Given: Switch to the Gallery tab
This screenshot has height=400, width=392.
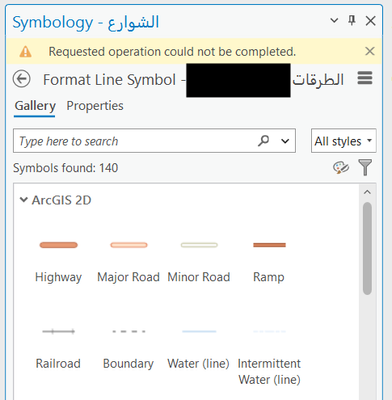Looking at the screenshot, I should [35, 106].
